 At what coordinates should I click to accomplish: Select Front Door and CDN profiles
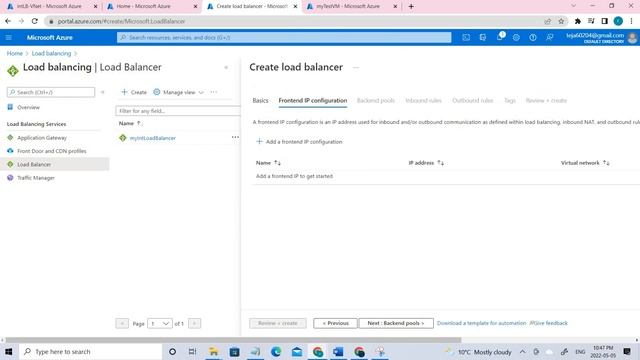pyautogui.click(x=51, y=151)
